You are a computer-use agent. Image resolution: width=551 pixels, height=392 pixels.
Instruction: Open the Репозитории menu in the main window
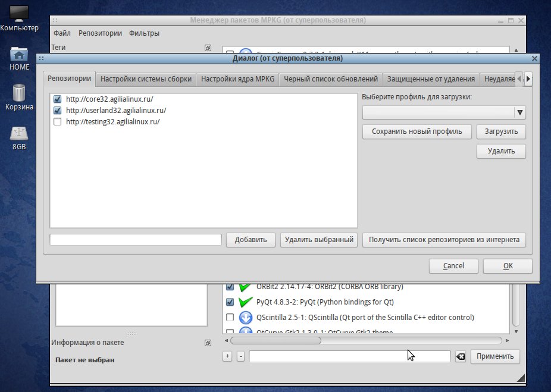tap(100, 33)
